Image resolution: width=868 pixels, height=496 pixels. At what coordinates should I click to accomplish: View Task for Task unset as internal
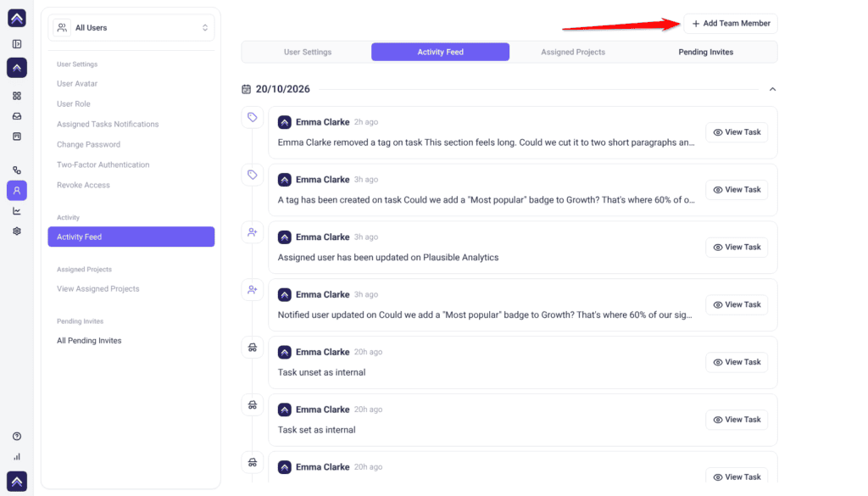737,363
